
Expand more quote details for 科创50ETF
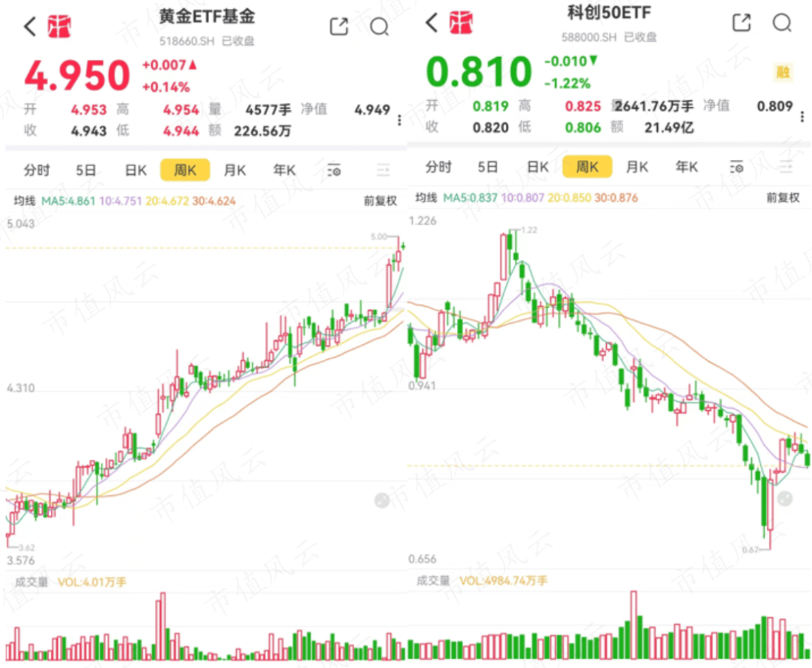pyautogui.click(x=801, y=117)
